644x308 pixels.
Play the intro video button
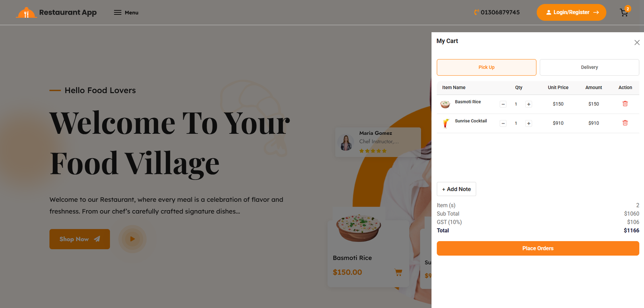pos(132,239)
